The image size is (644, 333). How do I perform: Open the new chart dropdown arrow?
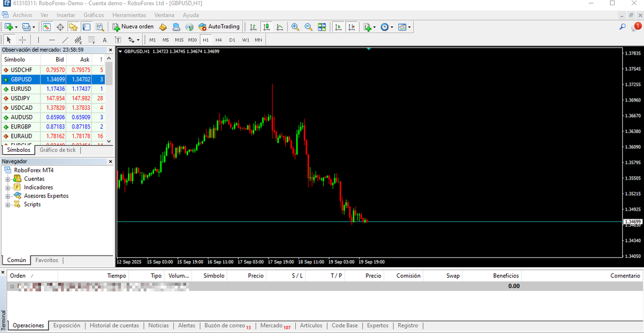click(16, 27)
